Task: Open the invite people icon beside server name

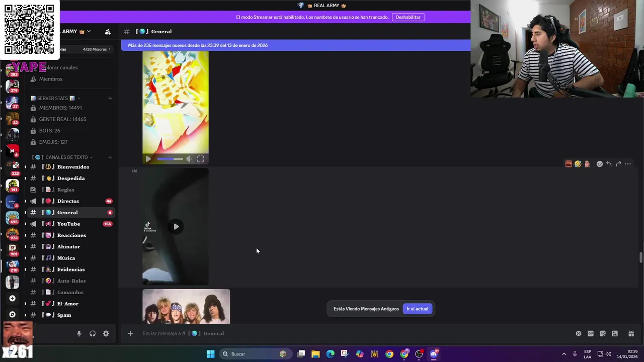Action: coord(108,31)
